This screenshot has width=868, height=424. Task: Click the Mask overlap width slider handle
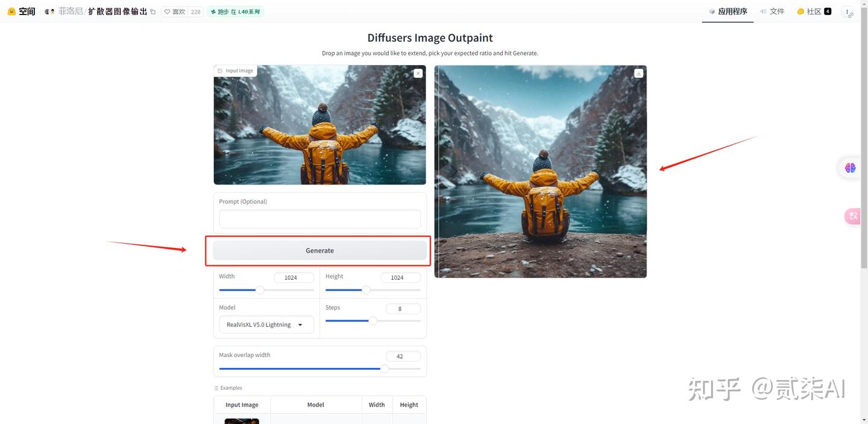point(385,369)
